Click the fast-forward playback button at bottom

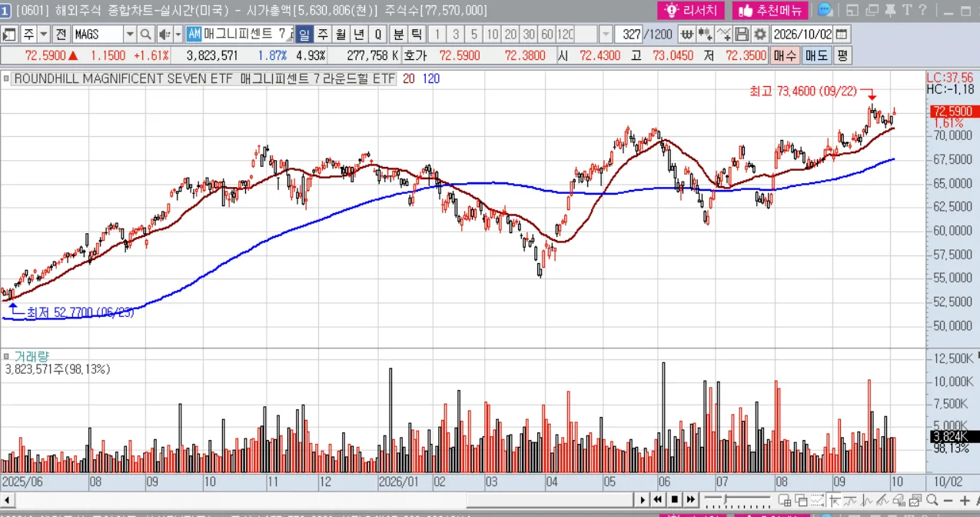click(690, 500)
